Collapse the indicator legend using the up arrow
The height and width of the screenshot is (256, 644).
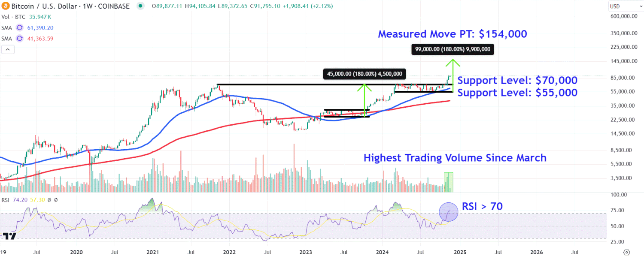click(x=8, y=49)
